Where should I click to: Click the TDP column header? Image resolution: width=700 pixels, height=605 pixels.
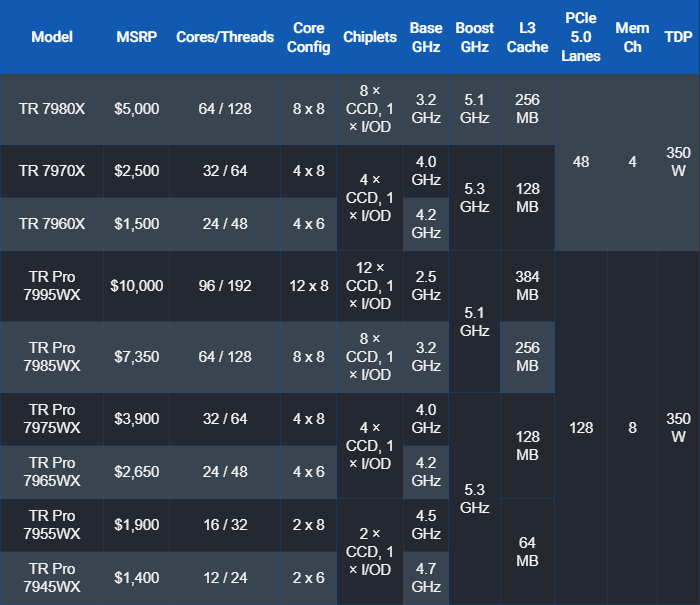click(678, 37)
